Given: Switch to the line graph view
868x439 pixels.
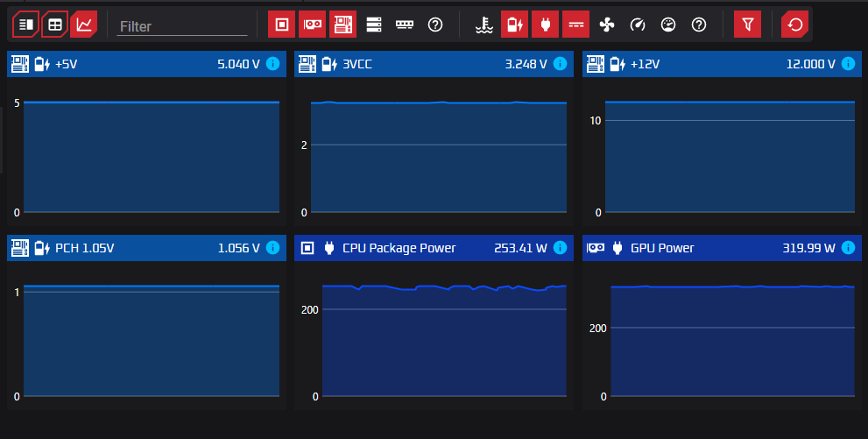Looking at the screenshot, I should 84,25.
